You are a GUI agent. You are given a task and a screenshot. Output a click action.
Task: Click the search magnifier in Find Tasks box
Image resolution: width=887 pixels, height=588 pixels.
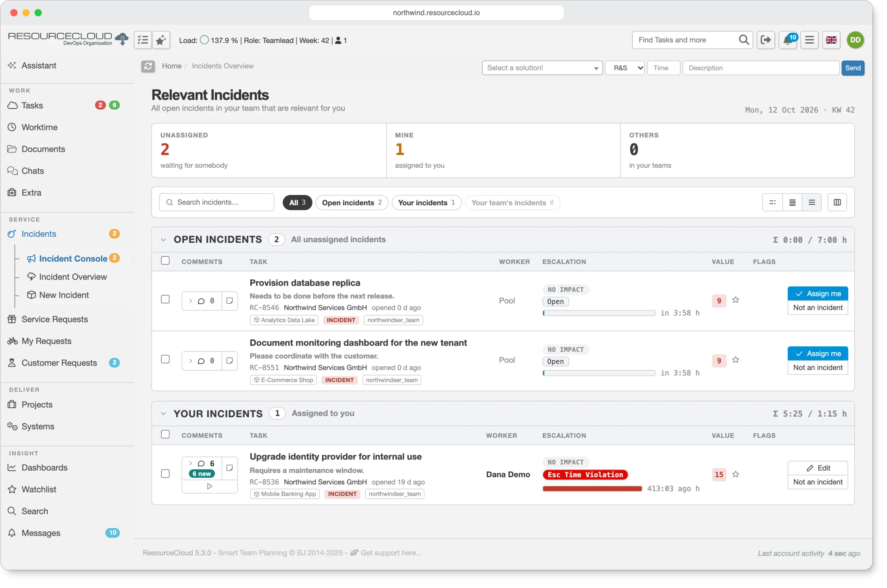(743, 40)
